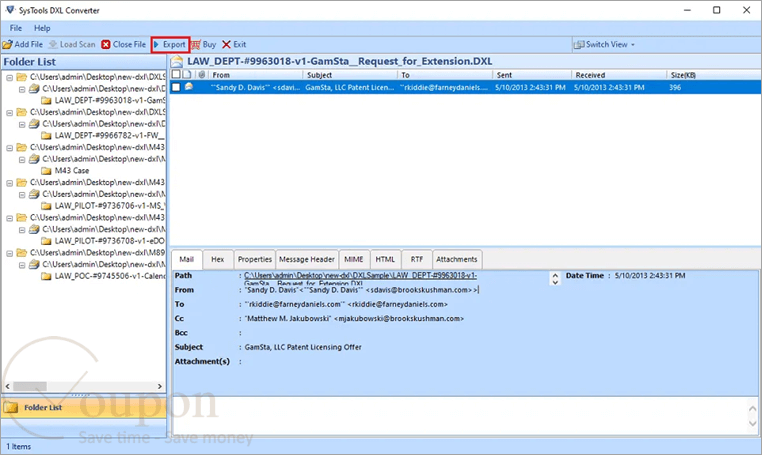762x455 pixels.
Task: Select the Mail tab
Action: 187,259
